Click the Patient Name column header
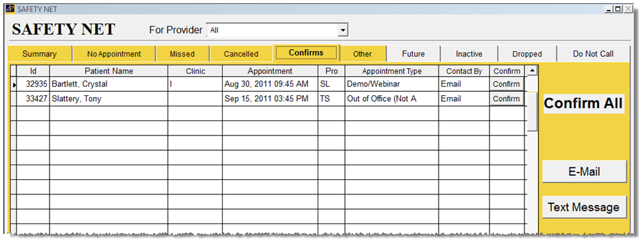This screenshot has width=644, height=242. [109, 71]
